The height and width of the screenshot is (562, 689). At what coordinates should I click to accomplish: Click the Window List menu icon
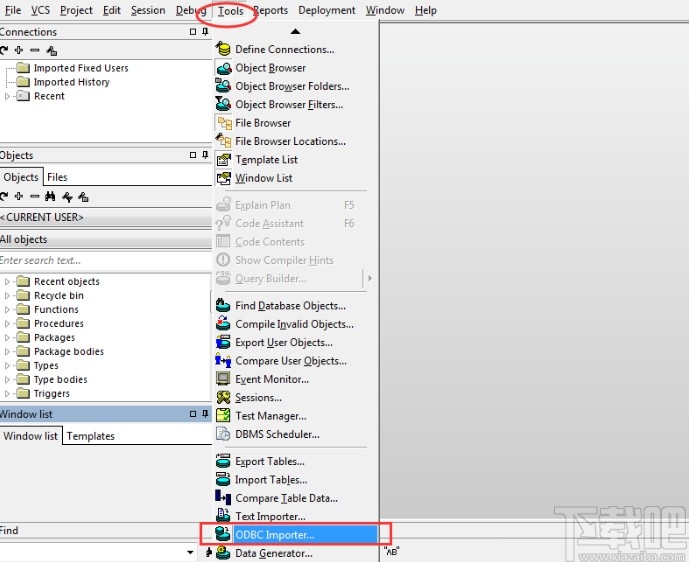coord(223,178)
